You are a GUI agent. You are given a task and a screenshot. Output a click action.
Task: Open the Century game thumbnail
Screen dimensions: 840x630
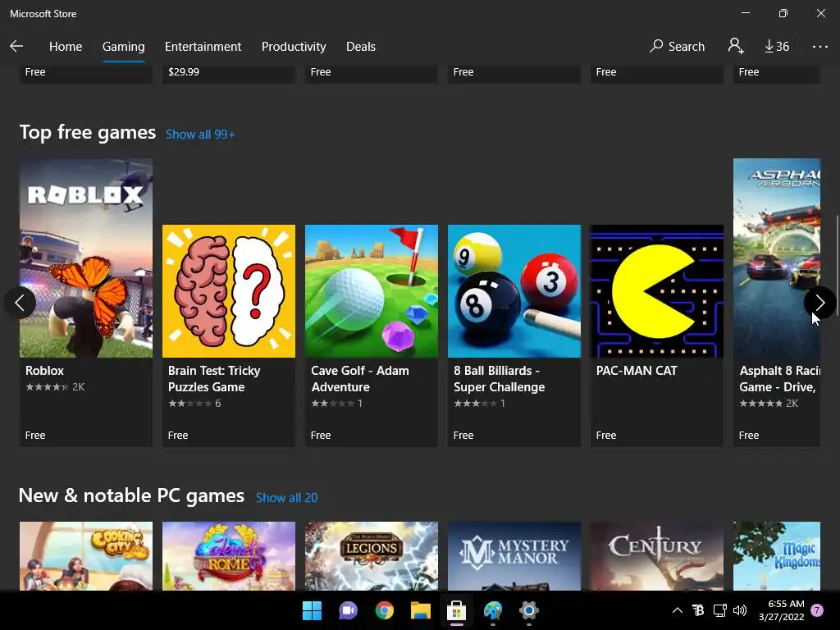tap(657, 556)
